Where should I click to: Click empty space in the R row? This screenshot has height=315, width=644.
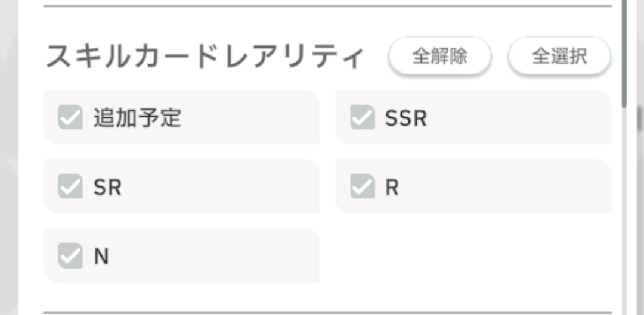tap(507, 187)
